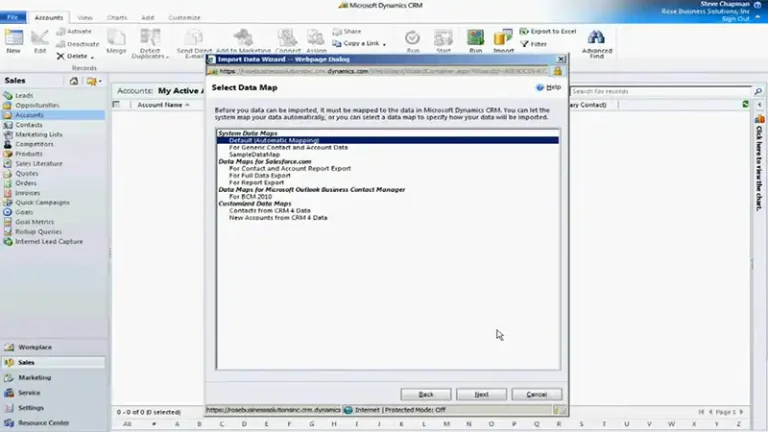Select For BCM 2010 data map
Screen dimensions: 768x432
pyautogui.click(x=250, y=197)
